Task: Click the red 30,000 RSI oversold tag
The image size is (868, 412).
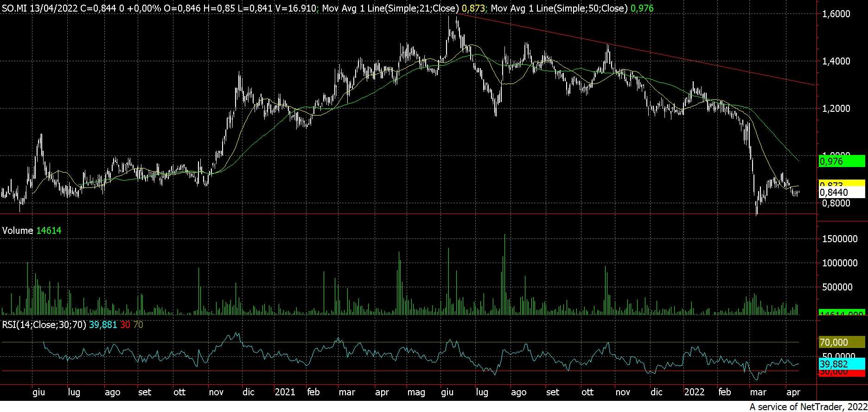Action: tap(842, 373)
